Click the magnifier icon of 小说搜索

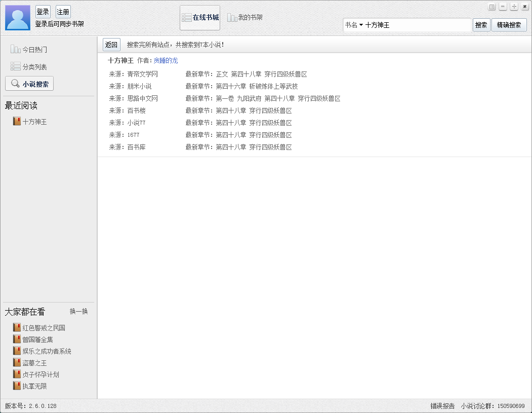click(x=15, y=84)
